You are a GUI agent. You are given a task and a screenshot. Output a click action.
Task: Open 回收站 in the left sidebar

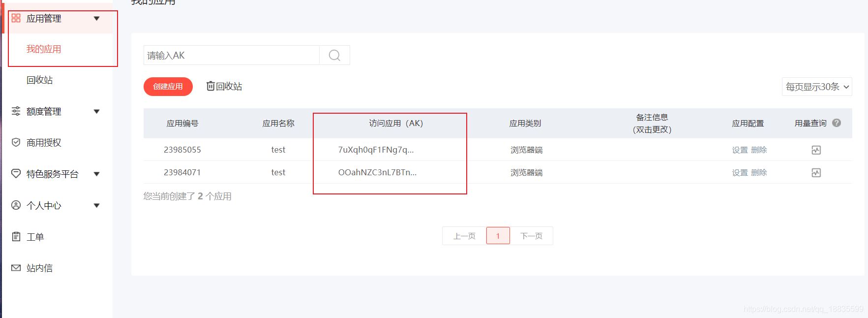click(39, 80)
